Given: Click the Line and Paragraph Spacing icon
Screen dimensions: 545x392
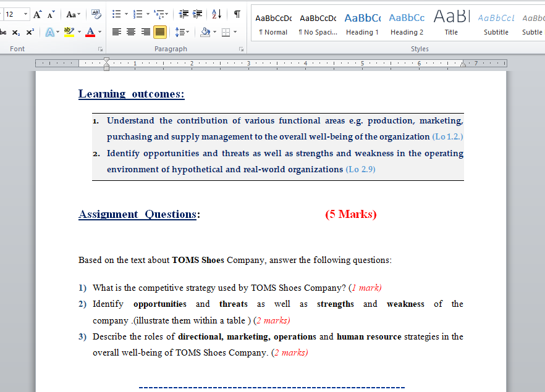Looking at the screenshot, I should (x=180, y=32).
